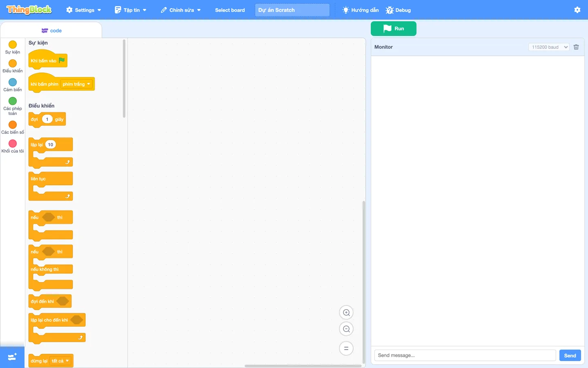Click the Send button

tap(570, 355)
